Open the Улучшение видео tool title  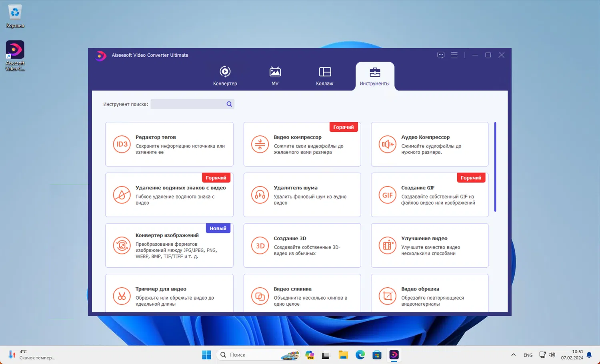(424, 239)
